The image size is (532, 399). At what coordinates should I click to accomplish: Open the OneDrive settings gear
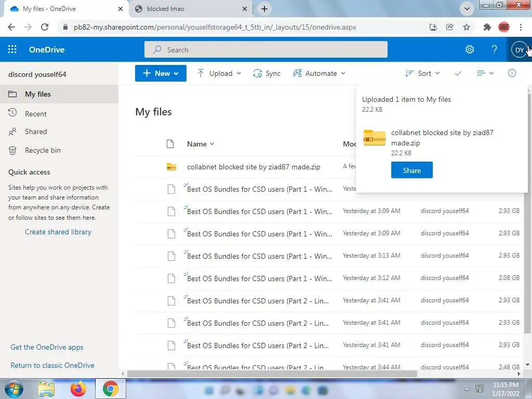(470, 49)
